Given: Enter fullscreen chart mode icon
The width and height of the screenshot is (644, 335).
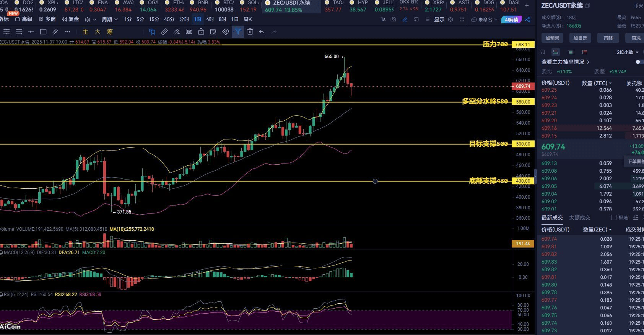Looking at the screenshot, I should [x=462, y=19].
